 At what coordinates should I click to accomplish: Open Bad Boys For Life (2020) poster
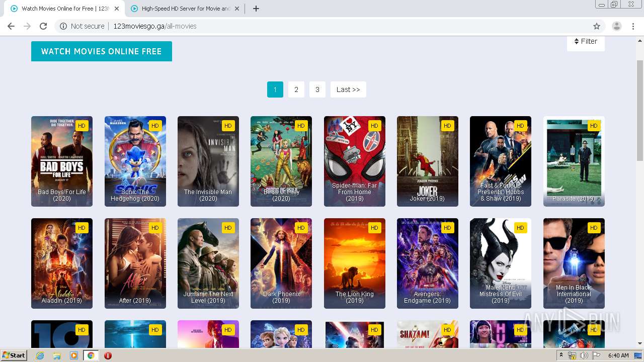pyautogui.click(x=62, y=161)
